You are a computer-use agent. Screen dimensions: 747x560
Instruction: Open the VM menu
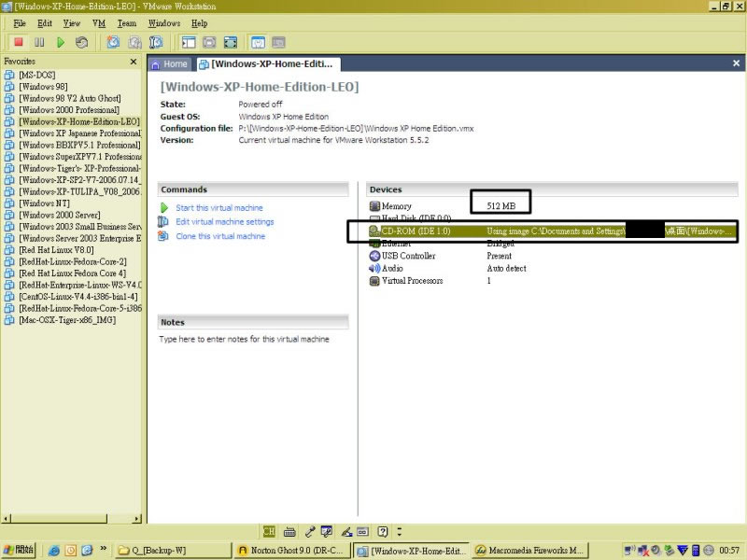click(x=99, y=23)
